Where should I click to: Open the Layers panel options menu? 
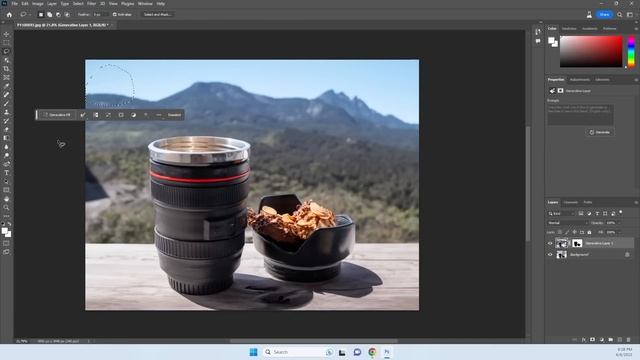tap(636, 202)
